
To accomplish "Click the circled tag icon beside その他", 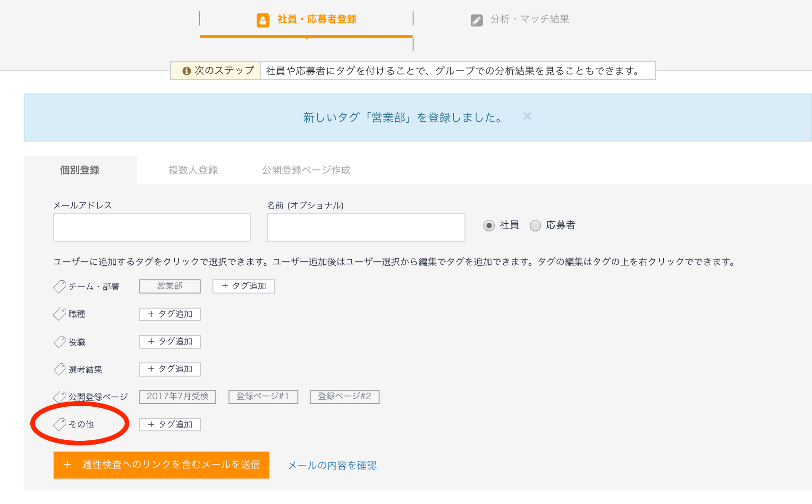I will pyautogui.click(x=59, y=424).
